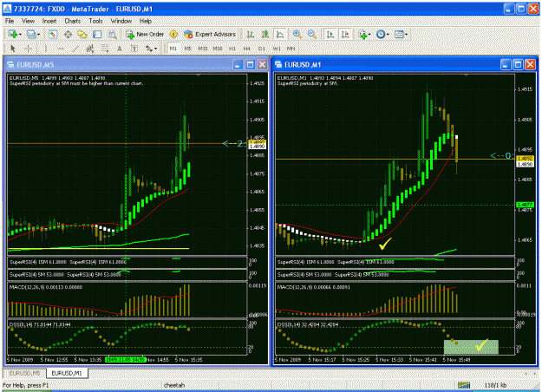
Task: Click the 'cheetah' profile name in status bar
Action: 174,385
